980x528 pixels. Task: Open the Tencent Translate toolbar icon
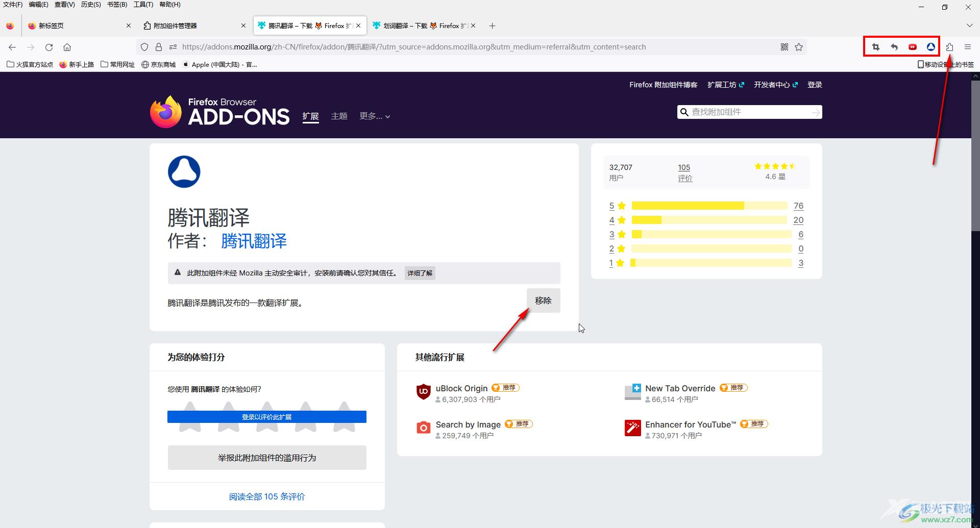point(931,47)
